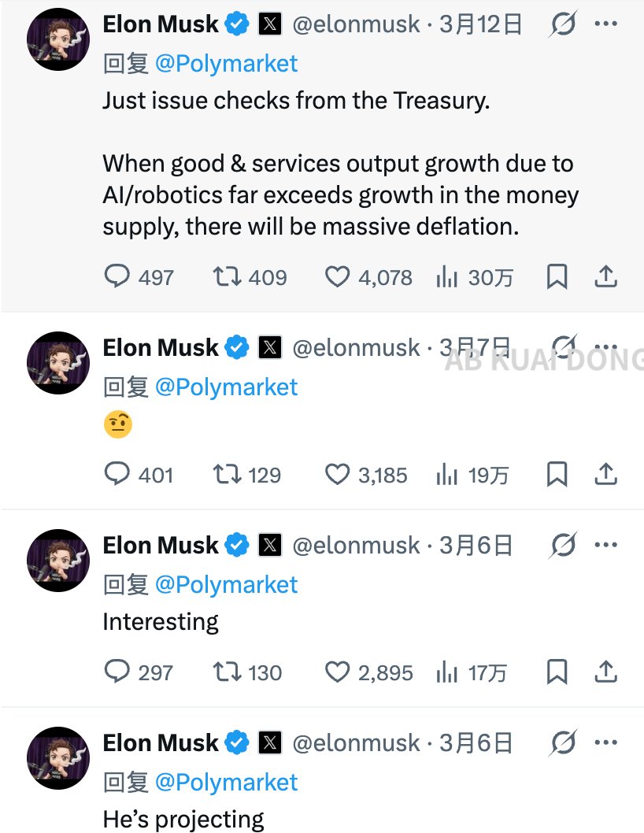The width and height of the screenshot is (644, 833).
Task: Share the 'Interesting' tweet
Action: [605, 672]
